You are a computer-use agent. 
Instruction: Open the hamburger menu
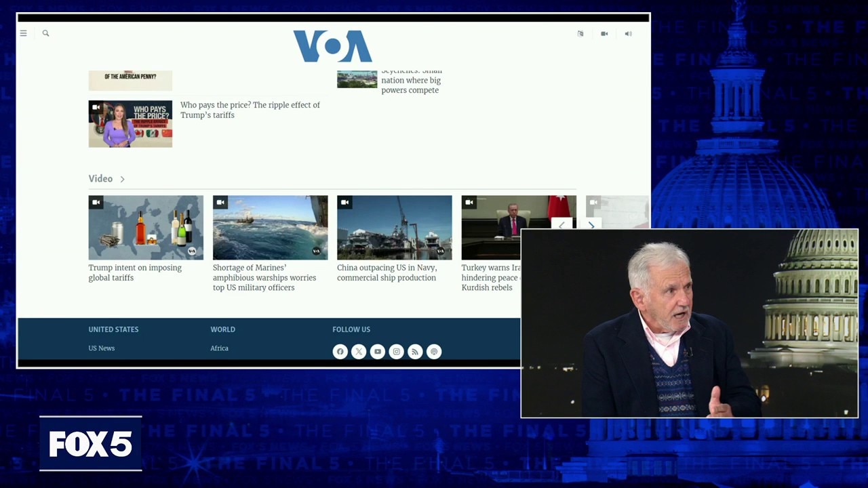[x=23, y=33]
